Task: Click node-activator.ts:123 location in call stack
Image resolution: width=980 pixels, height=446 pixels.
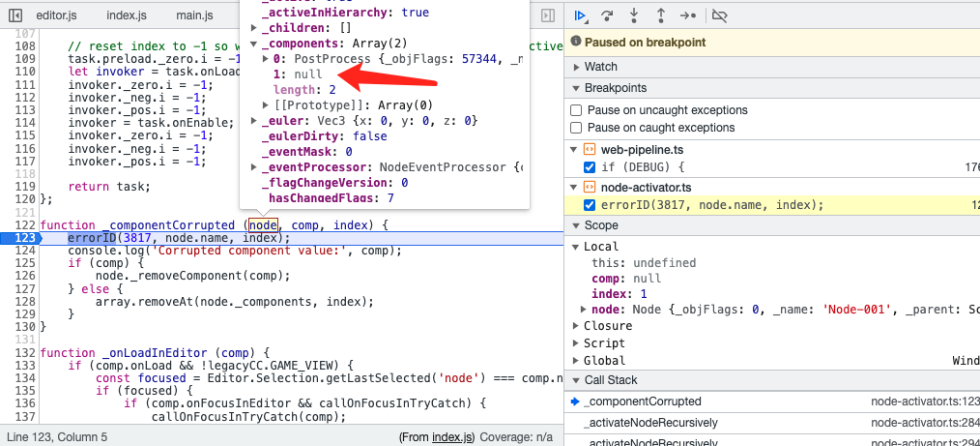Action: pos(925,401)
